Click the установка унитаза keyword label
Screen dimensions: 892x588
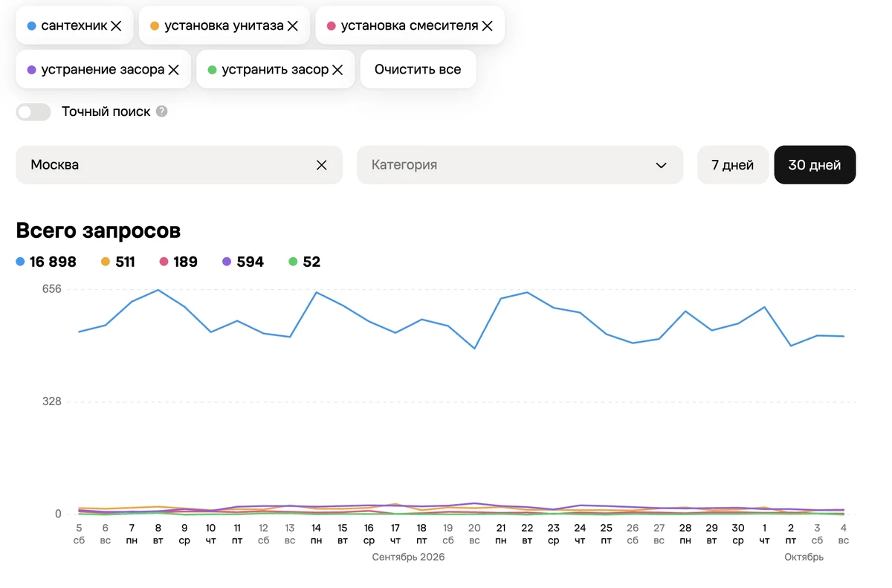[x=224, y=26]
